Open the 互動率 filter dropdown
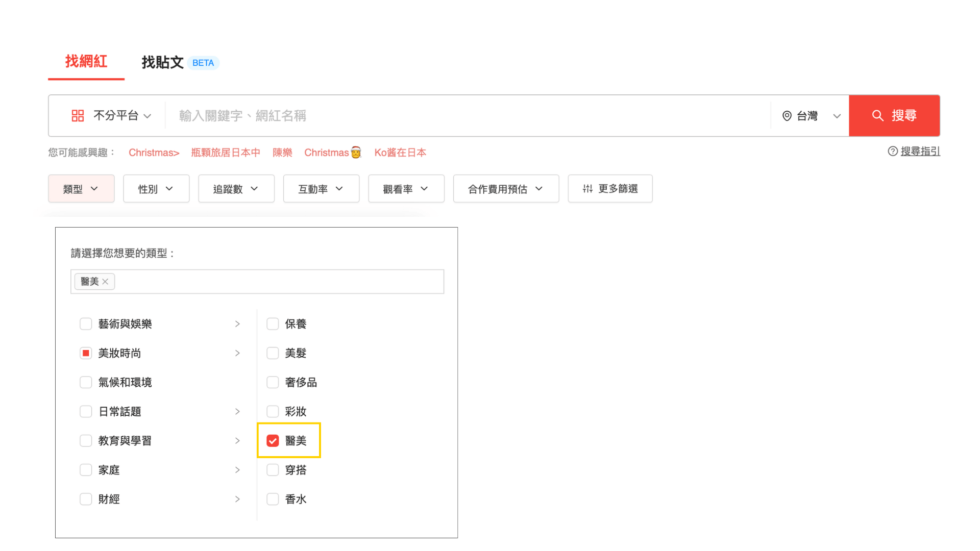This screenshot has width=980, height=551. click(321, 189)
